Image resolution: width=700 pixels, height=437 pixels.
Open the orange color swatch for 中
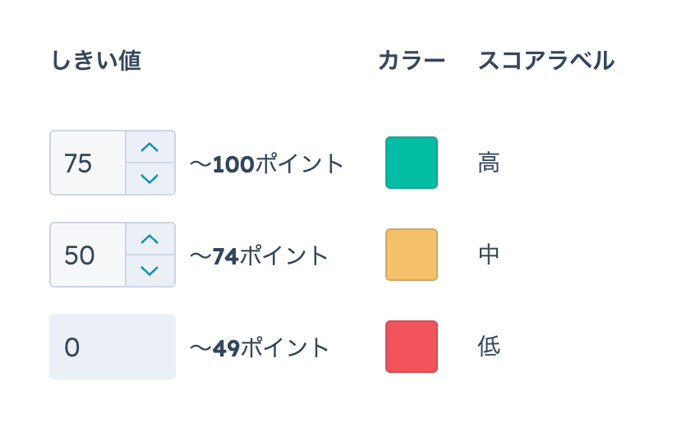point(411,255)
